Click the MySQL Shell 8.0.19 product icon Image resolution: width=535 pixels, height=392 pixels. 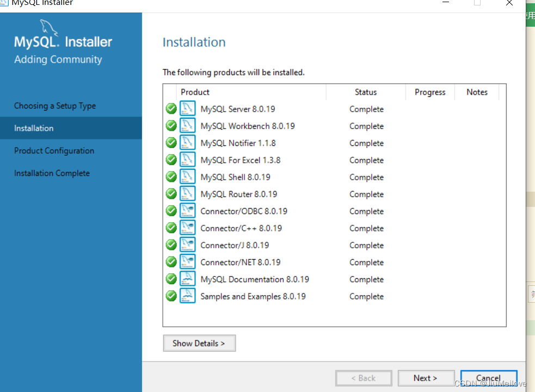click(187, 177)
